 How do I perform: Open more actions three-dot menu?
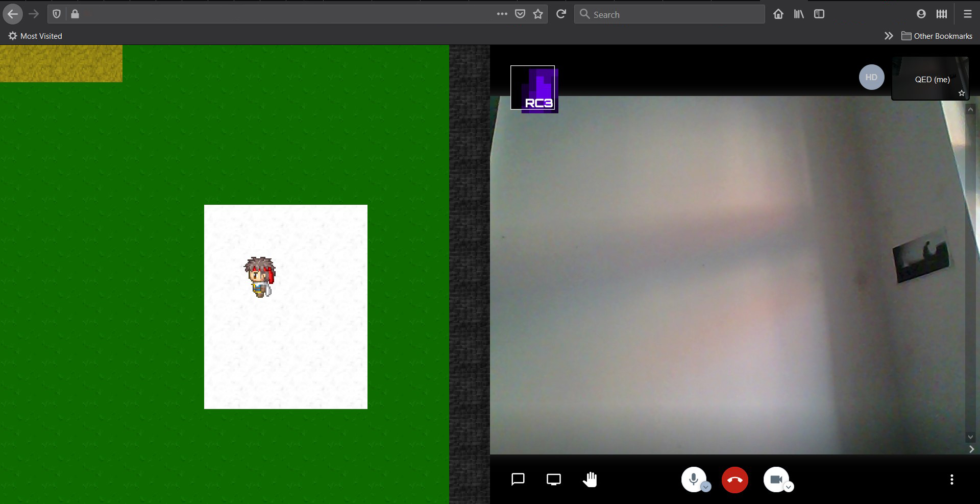coord(951,479)
